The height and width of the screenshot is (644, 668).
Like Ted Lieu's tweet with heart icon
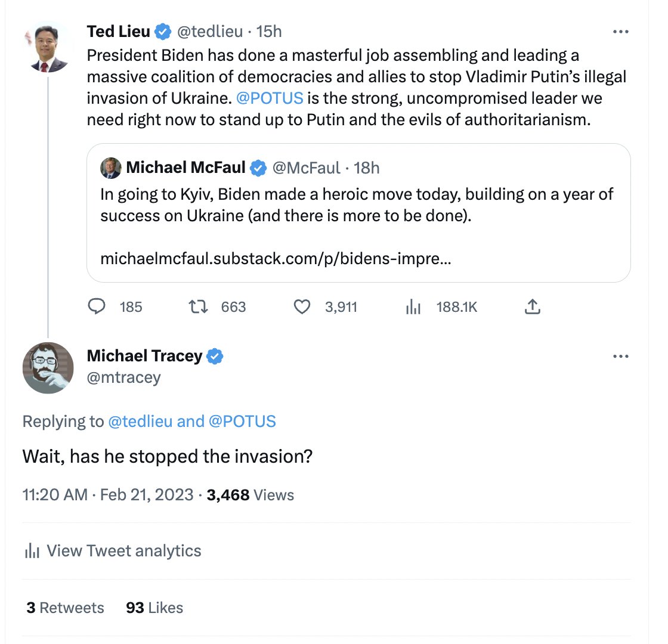(303, 306)
